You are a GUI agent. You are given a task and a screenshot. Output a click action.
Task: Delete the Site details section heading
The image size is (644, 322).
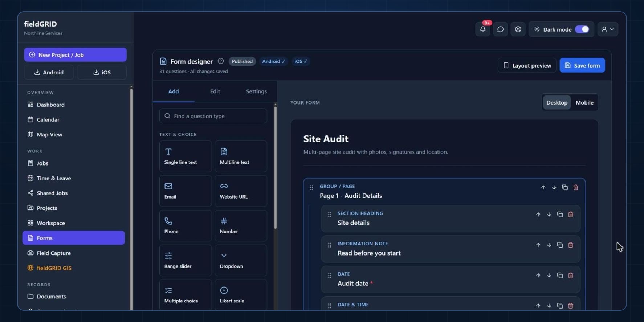pyautogui.click(x=570, y=215)
